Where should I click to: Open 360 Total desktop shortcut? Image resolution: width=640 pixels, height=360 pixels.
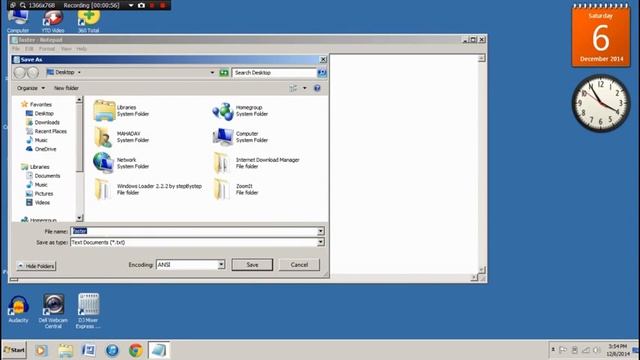click(89, 22)
